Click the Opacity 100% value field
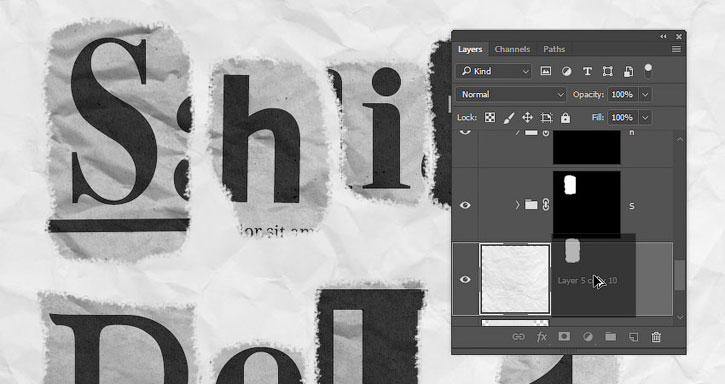The image size is (725, 384). pos(622,94)
